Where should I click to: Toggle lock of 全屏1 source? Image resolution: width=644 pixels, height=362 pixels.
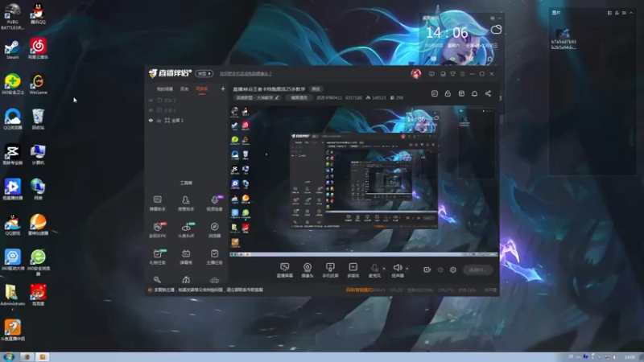[x=159, y=120]
